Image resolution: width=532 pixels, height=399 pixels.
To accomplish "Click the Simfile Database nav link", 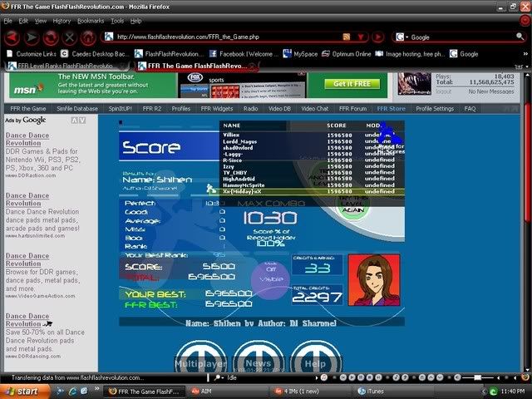I will pos(76,108).
